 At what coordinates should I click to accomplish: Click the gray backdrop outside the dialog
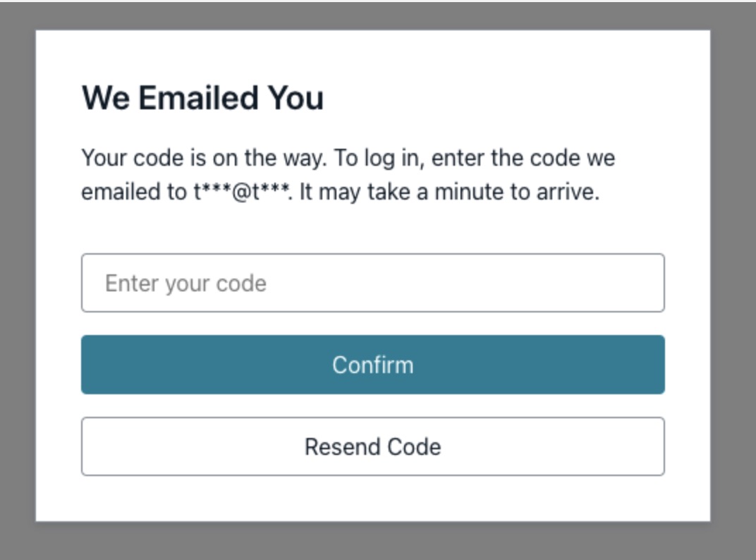point(18,282)
